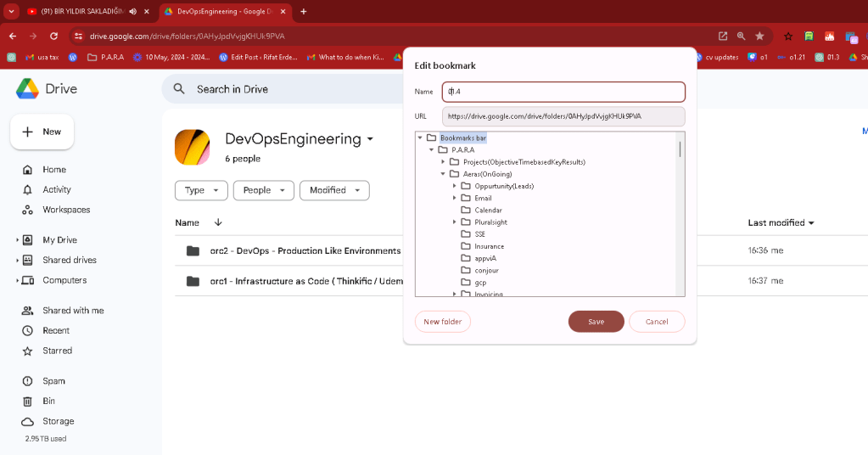The height and width of the screenshot is (455, 868).
Task: Open the DevOpsEngineering title dropdown
Action: [x=370, y=139]
